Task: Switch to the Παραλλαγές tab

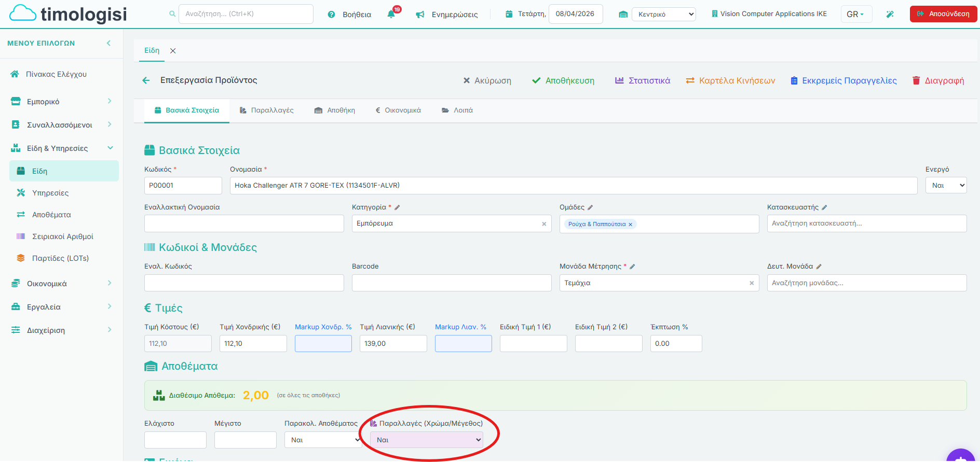Action: point(266,110)
